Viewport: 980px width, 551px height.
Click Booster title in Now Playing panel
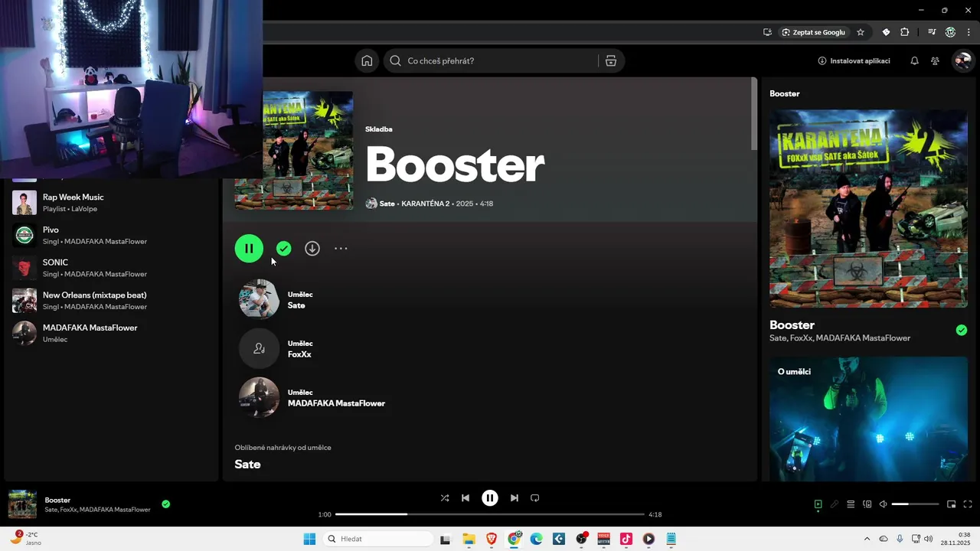coord(792,324)
